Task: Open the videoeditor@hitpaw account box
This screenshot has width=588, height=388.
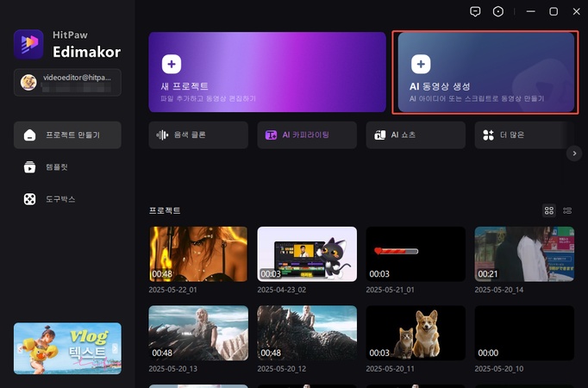Action: click(x=67, y=82)
